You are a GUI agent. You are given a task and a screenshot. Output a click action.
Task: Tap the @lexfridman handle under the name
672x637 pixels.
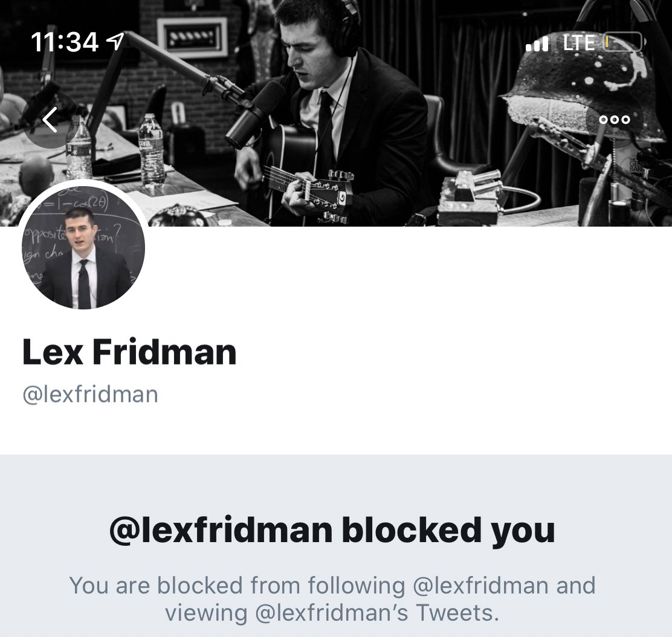[90, 395]
